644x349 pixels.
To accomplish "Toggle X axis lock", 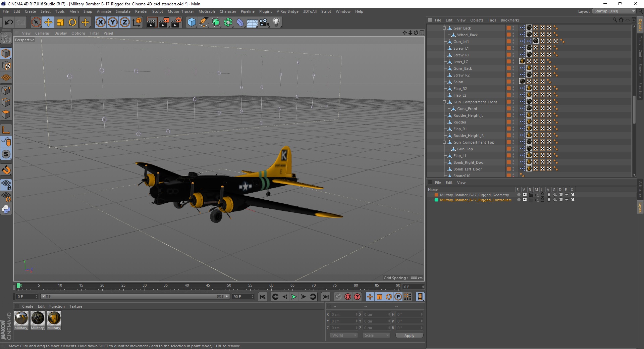I will coord(100,22).
